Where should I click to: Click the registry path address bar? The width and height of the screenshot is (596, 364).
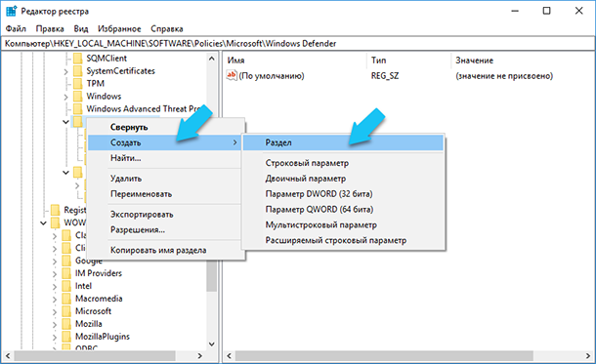298,44
